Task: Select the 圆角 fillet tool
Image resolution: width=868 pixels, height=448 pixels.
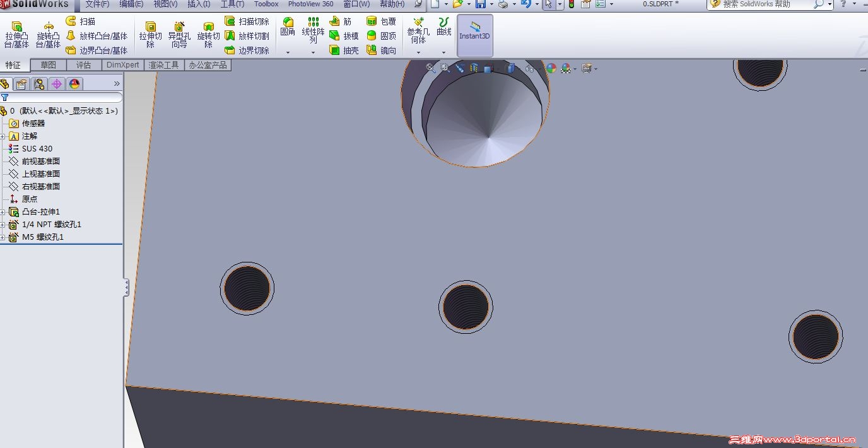Action: pyautogui.click(x=288, y=28)
